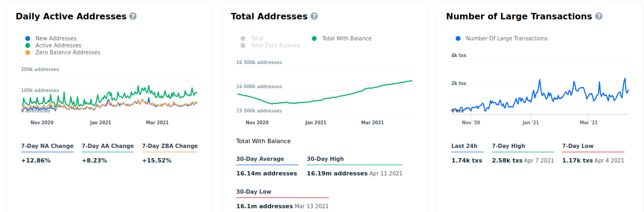Click the green Total With Balance dot
Image resolution: width=644 pixels, height=212 pixels.
[x=315, y=39]
